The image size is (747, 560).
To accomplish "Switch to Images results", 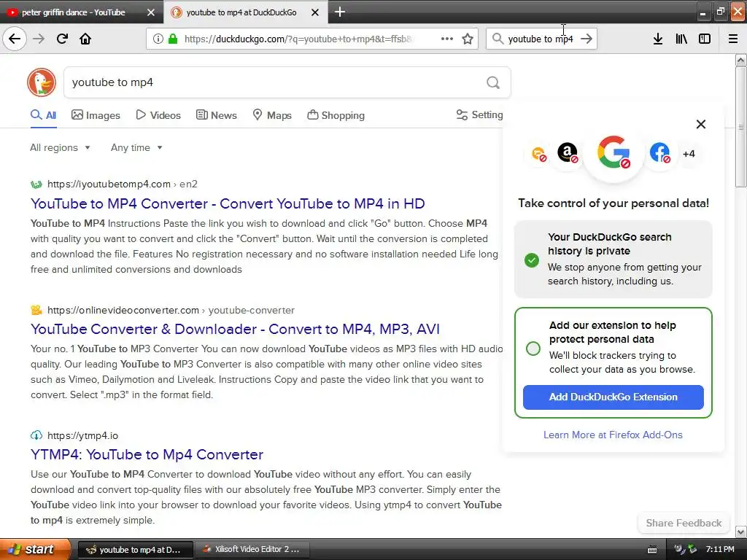I will coord(96,115).
